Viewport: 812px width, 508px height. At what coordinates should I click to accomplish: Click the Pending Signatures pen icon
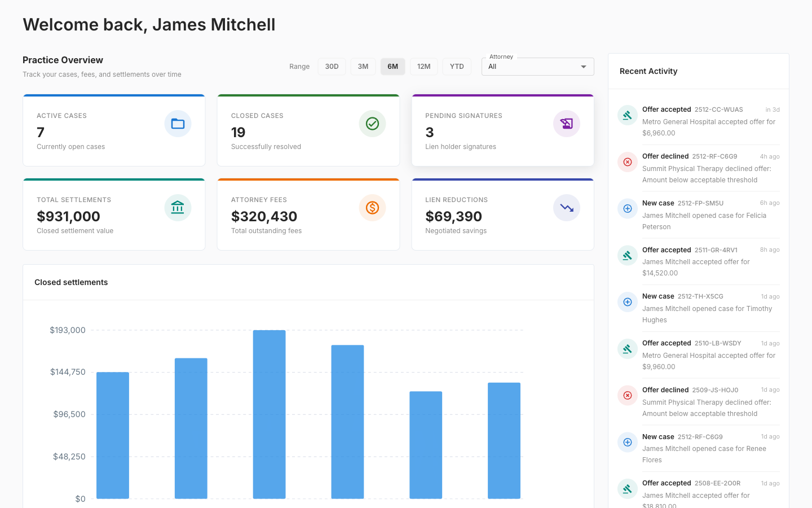click(566, 123)
